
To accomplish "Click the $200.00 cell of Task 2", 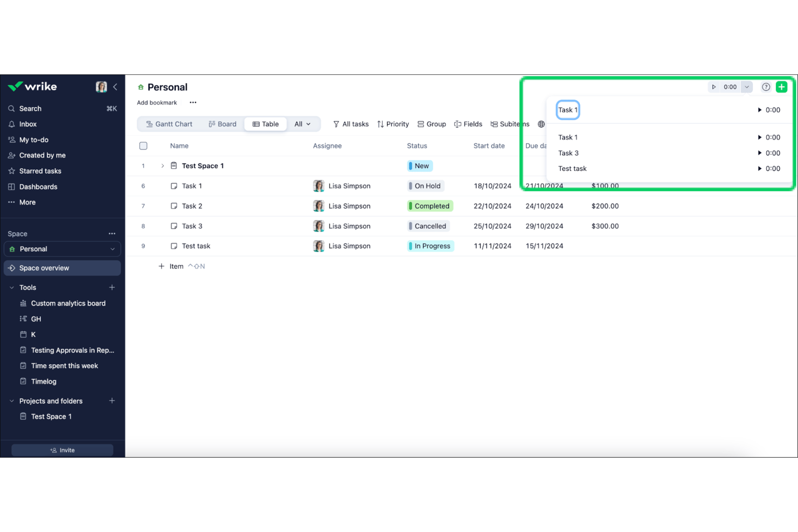I will [x=605, y=206].
